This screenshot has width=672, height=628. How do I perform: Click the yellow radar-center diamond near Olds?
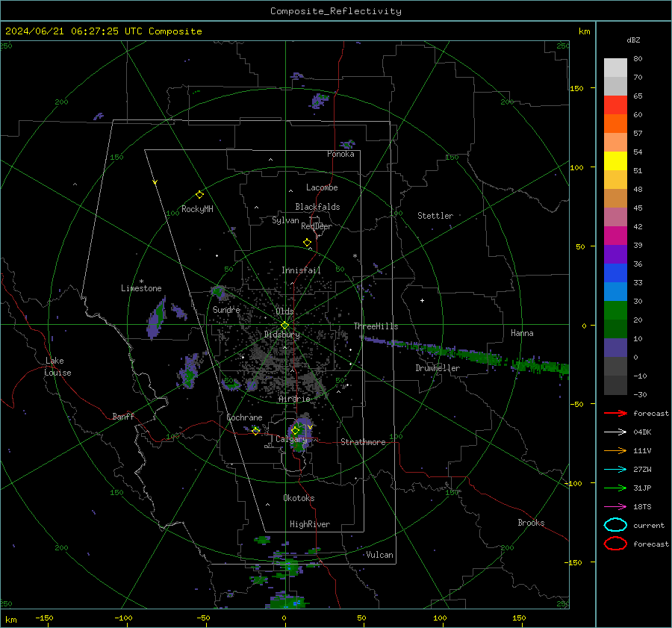tap(284, 325)
